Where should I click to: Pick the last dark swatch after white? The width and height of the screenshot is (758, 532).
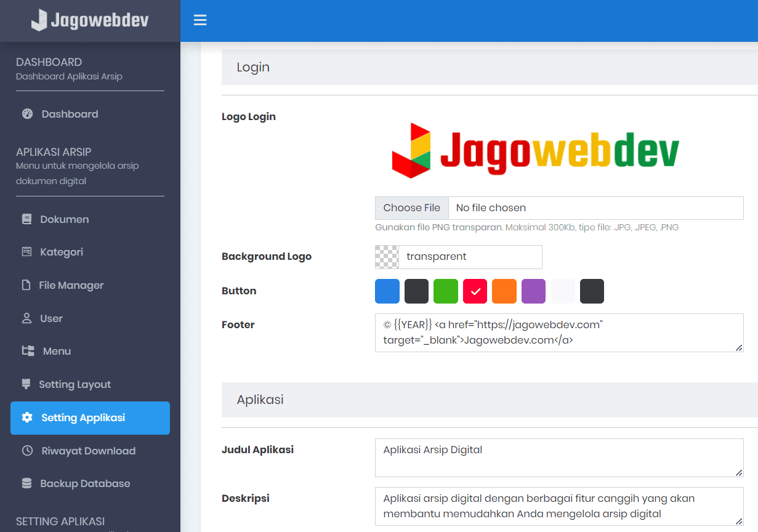tap(592, 291)
